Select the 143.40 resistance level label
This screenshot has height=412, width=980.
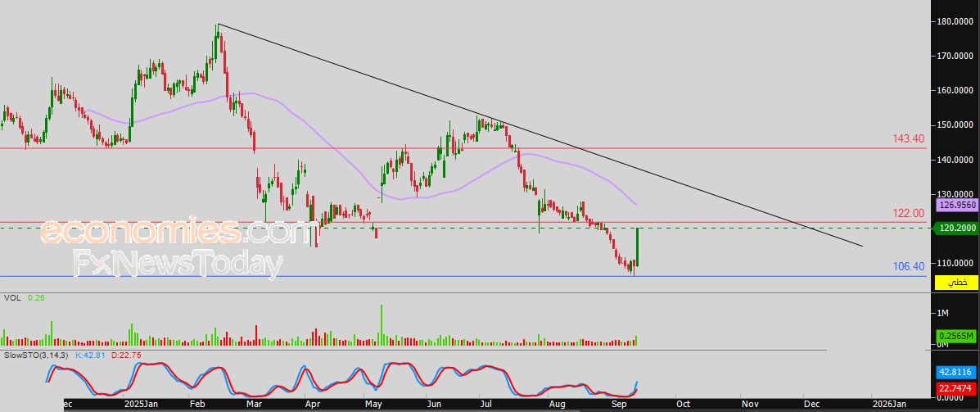tap(908, 139)
